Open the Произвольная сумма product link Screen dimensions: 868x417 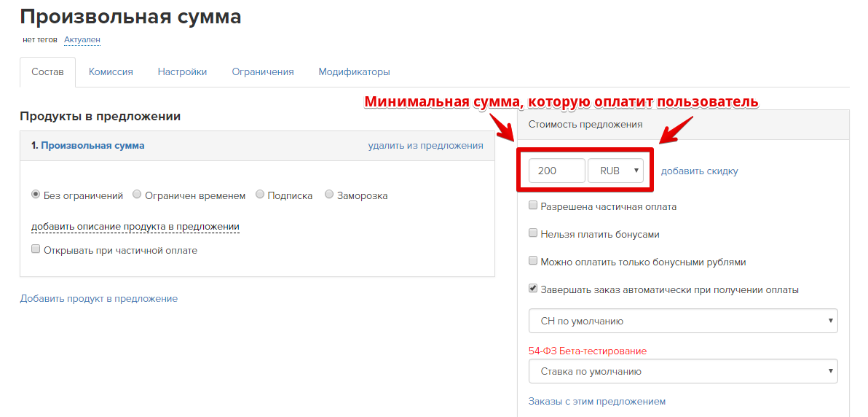coord(92,145)
